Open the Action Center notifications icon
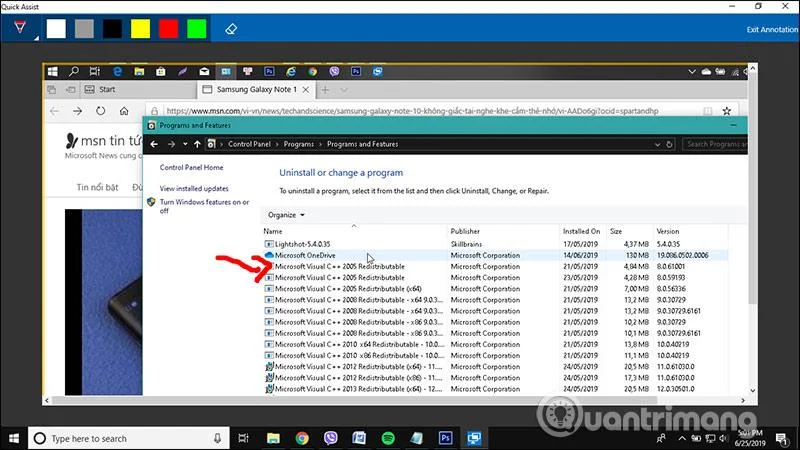Screen dimensions: 800x450 coord(782,438)
